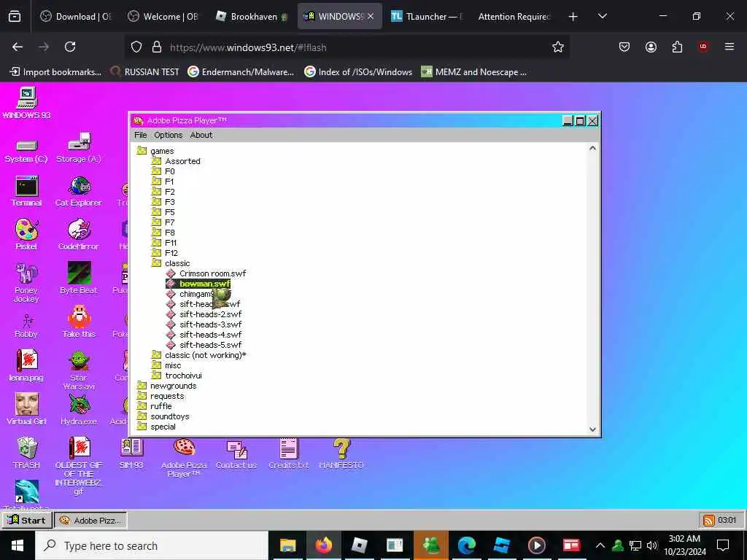Open OLDEST GIF OF THE INTERWEBZ file
The image size is (747, 560).
79,466
